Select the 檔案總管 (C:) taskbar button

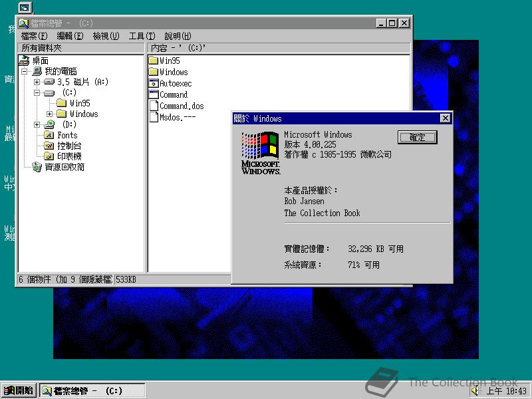pos(92,390)
